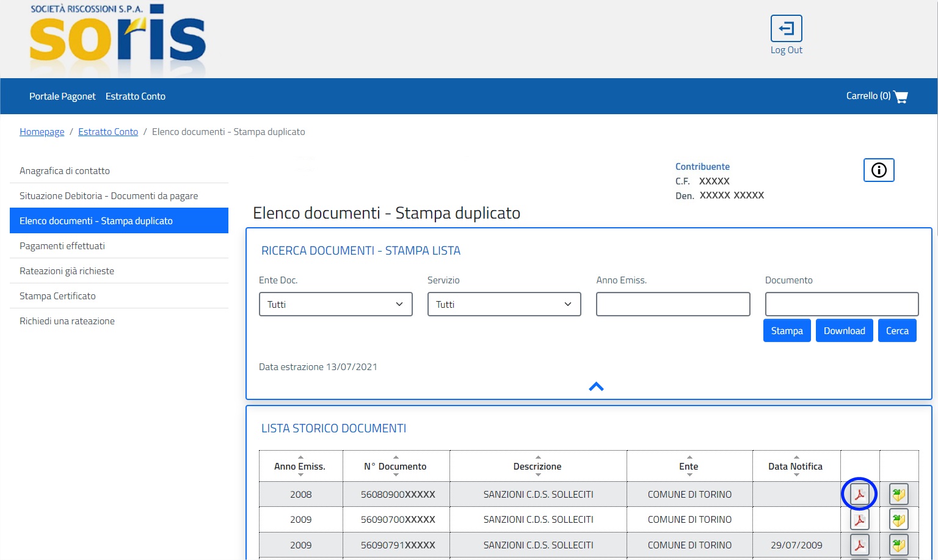Screen dimensions: 938x560
Task: Open PDF for document 56090700XXXXX
Action: point(859,520)
